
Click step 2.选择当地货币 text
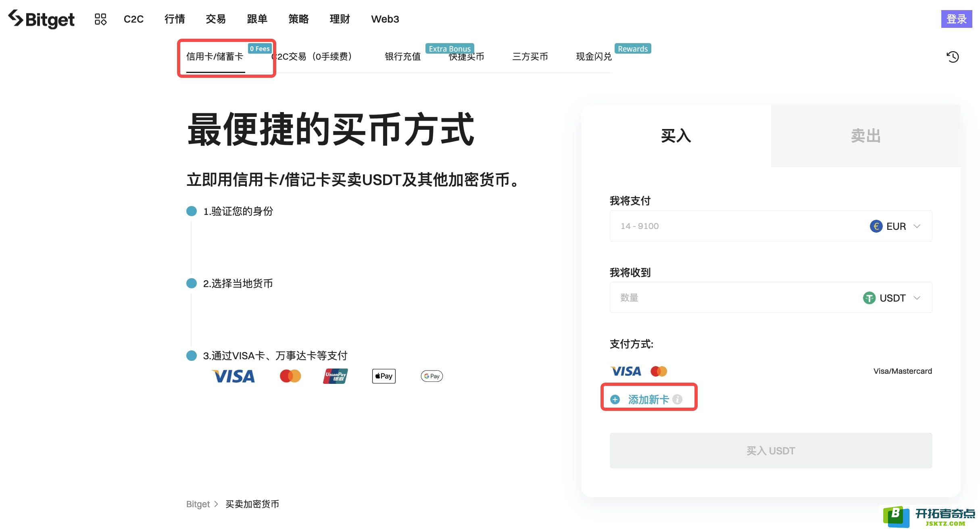click(238, 283)
